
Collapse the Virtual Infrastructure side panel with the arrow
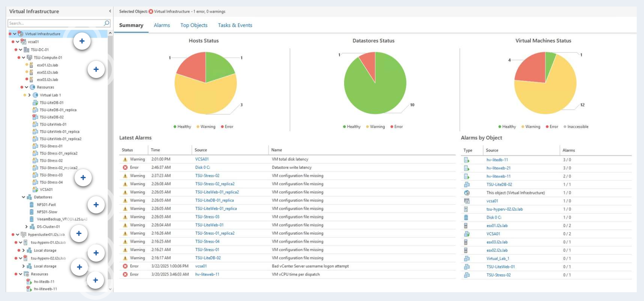(110, 11)
